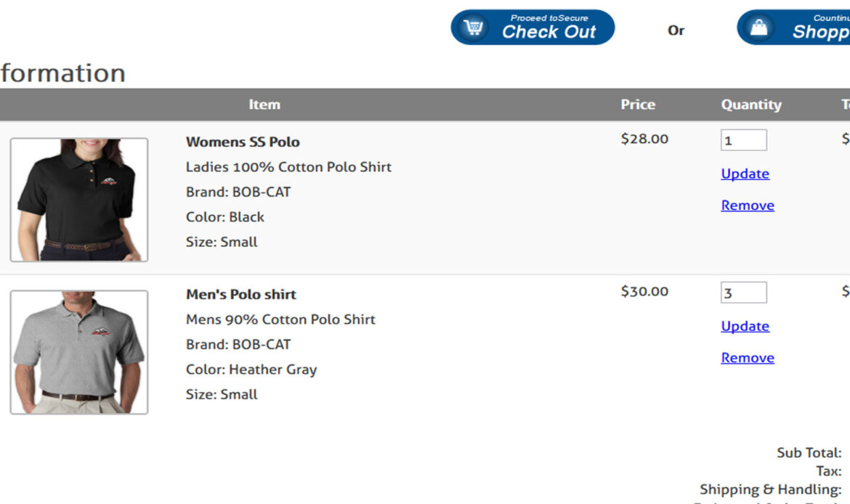Open the Men's Polo shirt product image
Viewport: 850px width, 504px height.
79,352
